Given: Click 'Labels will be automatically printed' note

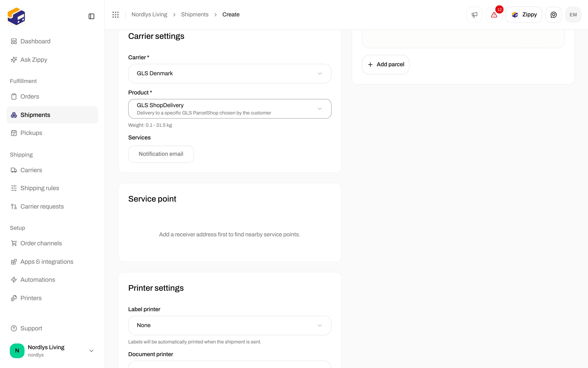Looking at the screenshot, I should coord(195,342).
